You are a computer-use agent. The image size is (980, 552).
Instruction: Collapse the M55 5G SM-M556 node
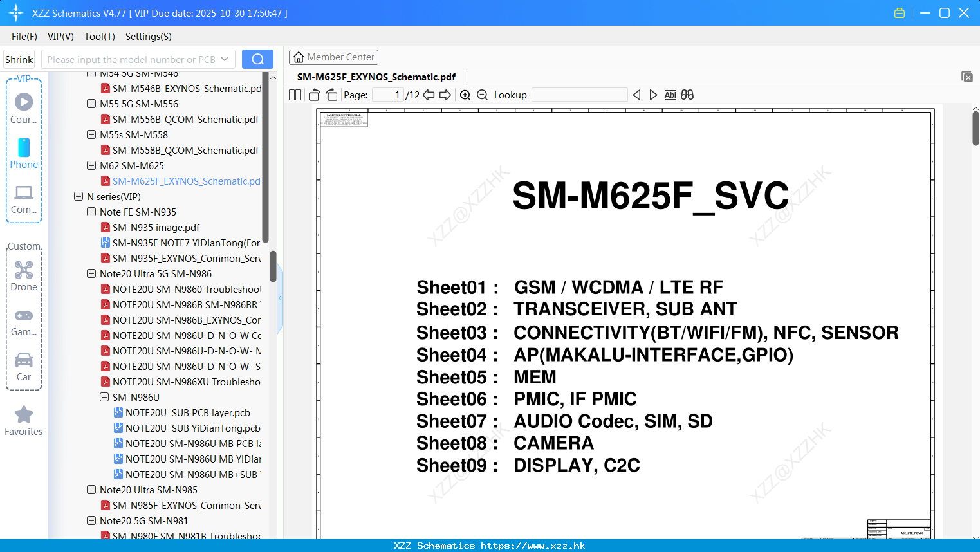click(91, 104)
